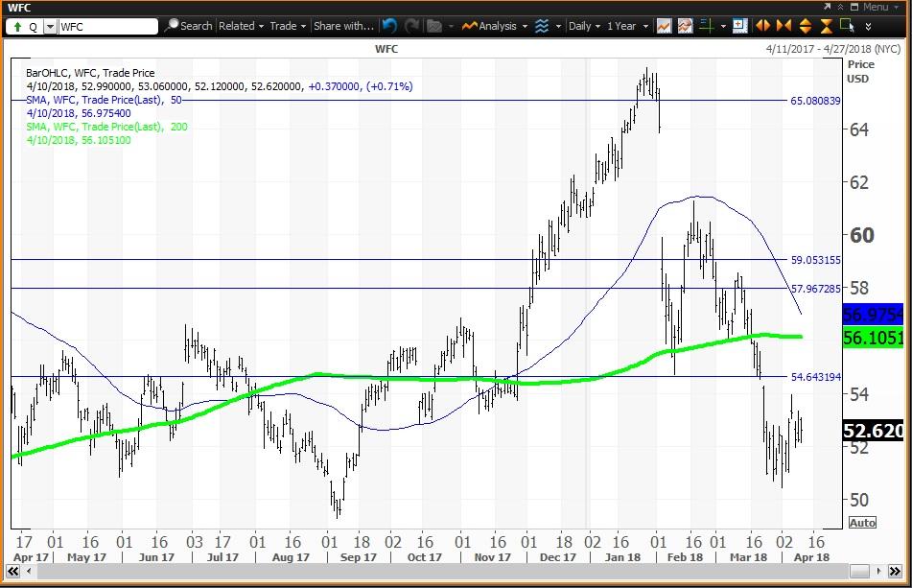Open the Menu dropdown in title bar
Image resolution: width=912 pixels, height=588 pixels.
(x=880, y=7)
